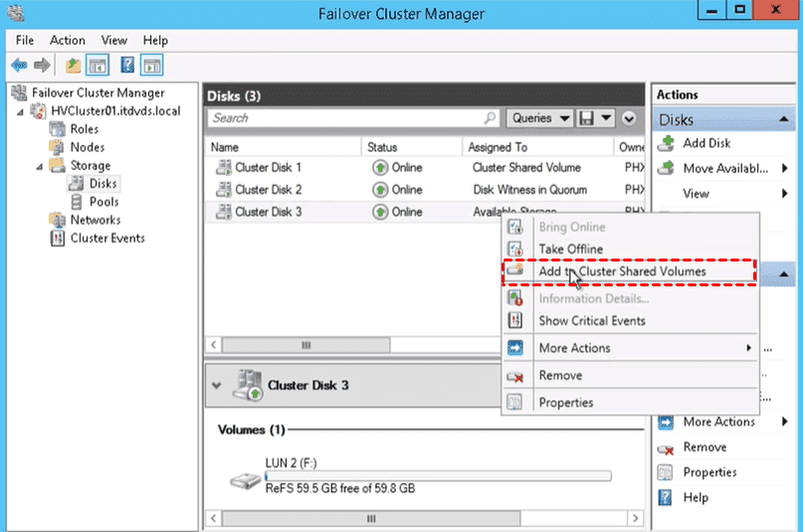This screenshot has height=532, width=803.
Task: Open More Actions in context menu
Action: [630, 348]
